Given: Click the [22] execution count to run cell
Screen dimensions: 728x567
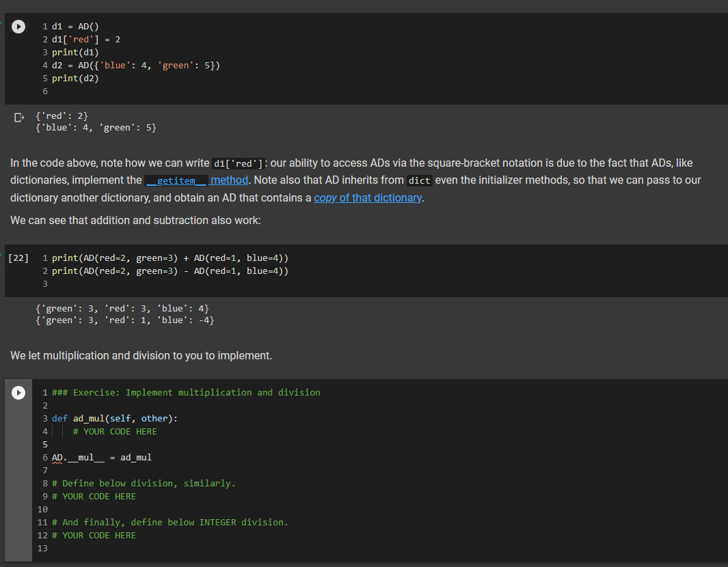Looking at the screenshot, I should 18,258.
